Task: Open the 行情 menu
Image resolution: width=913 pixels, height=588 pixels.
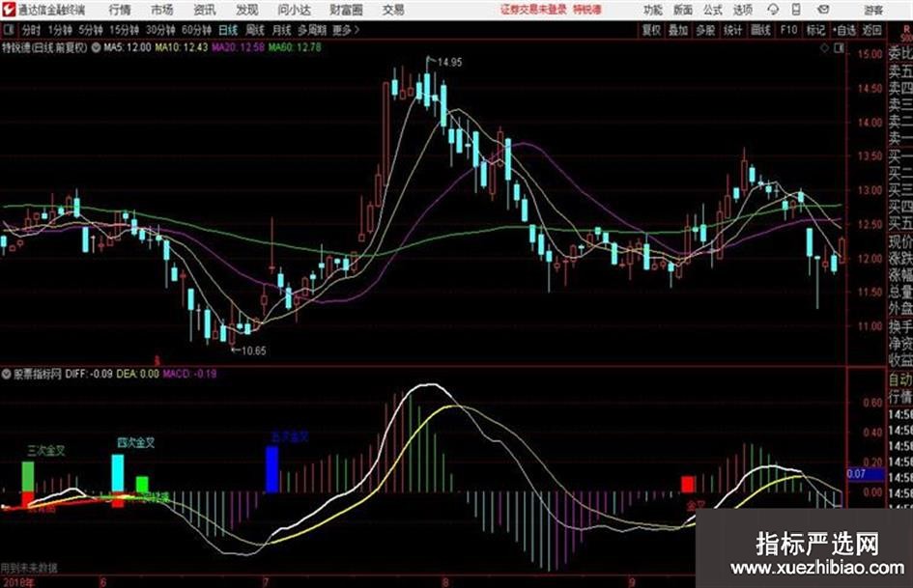Action: click(x=120, y=10)
